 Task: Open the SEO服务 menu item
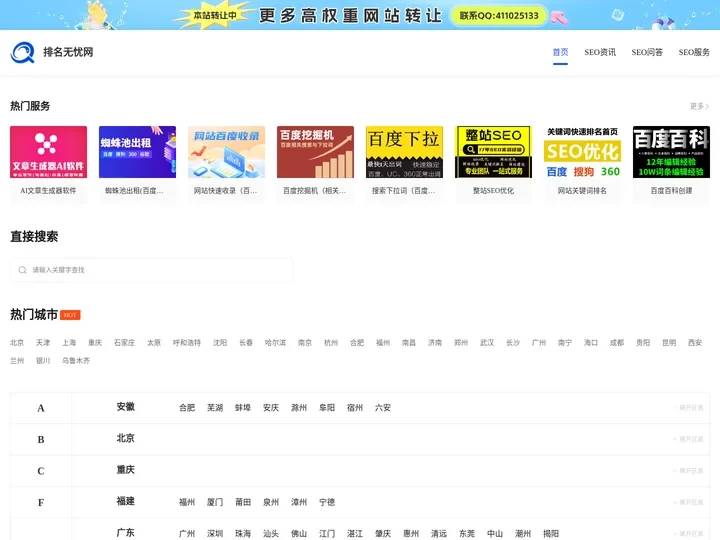pyautogui.click(x=694, y=52)
